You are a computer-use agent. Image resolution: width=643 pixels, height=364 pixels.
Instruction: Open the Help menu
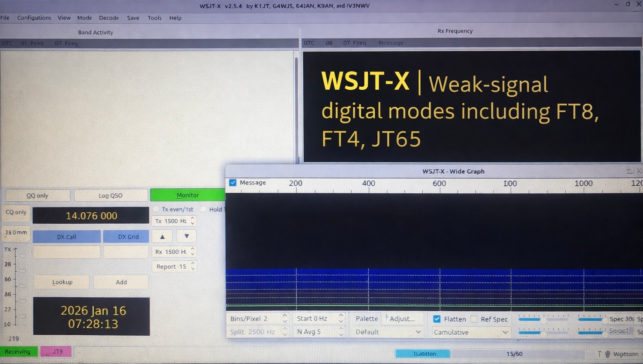click(x=175, y=18)
